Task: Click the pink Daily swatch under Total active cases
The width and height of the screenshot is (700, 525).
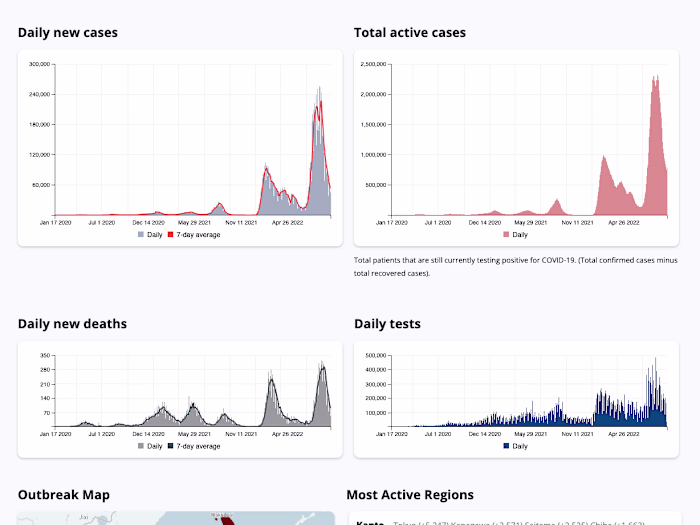Action: click(506, 234)
